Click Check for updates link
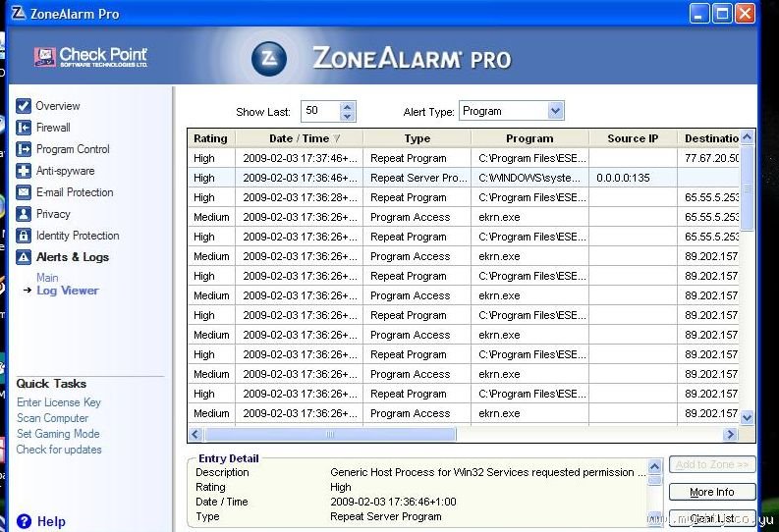This screenshot has width=779, height=532. 59,450
